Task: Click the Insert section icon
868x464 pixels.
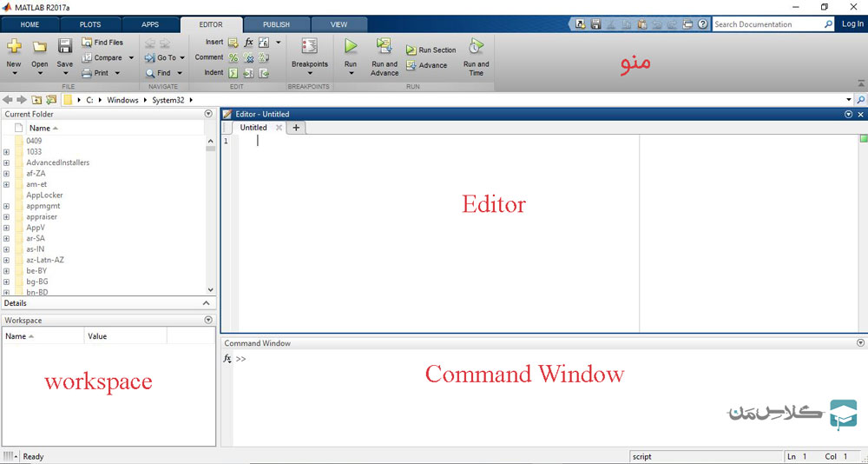Action: pyautogui.click(x=233, y=42)
